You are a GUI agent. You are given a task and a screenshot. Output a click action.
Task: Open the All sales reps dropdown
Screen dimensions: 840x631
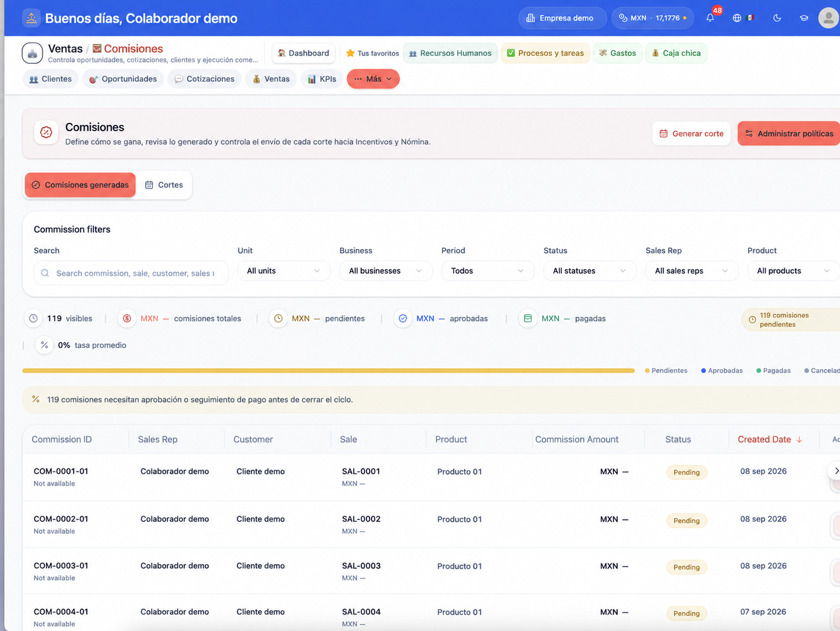(x=691, y=271)
